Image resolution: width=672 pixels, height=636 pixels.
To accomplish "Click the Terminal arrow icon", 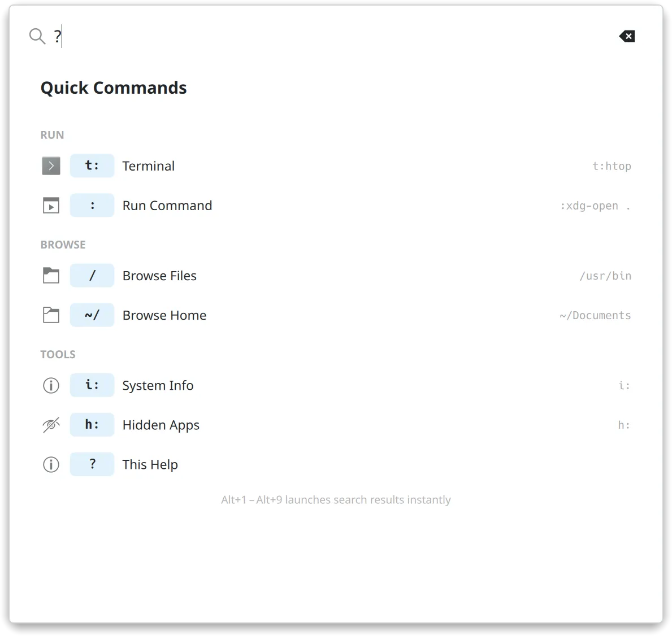I will (x=51, y=165).
